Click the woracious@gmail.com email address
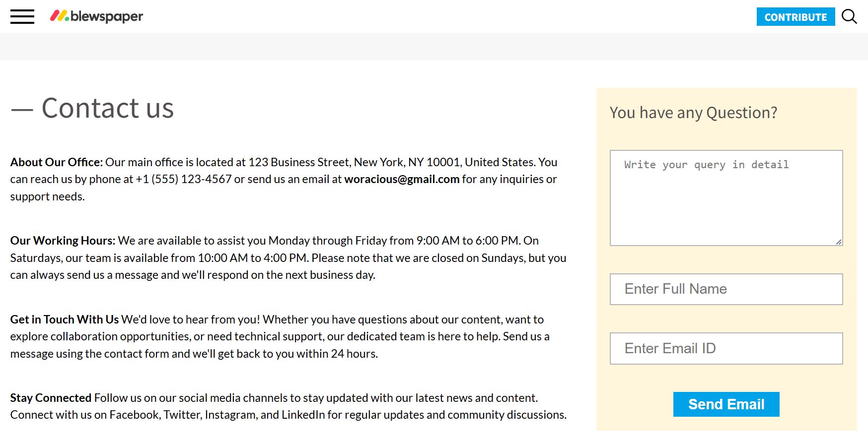868x446 pixels. 402,179
